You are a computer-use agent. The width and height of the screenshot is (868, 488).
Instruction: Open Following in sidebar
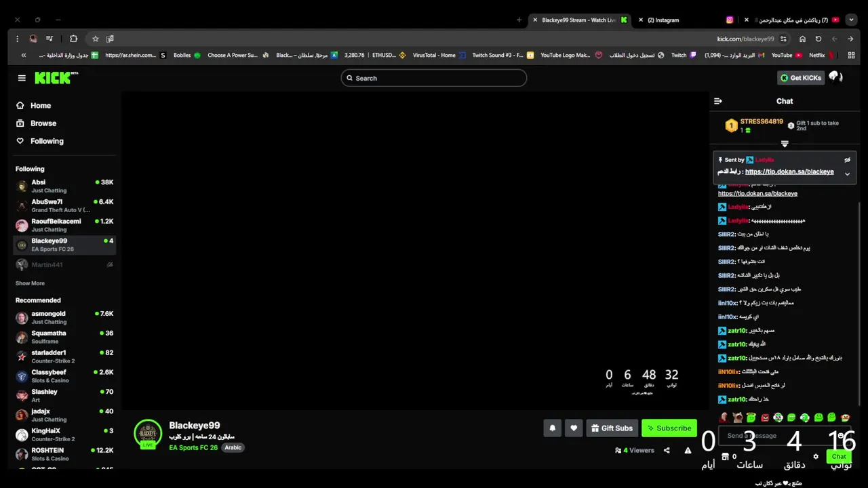(x=40, y=141)
